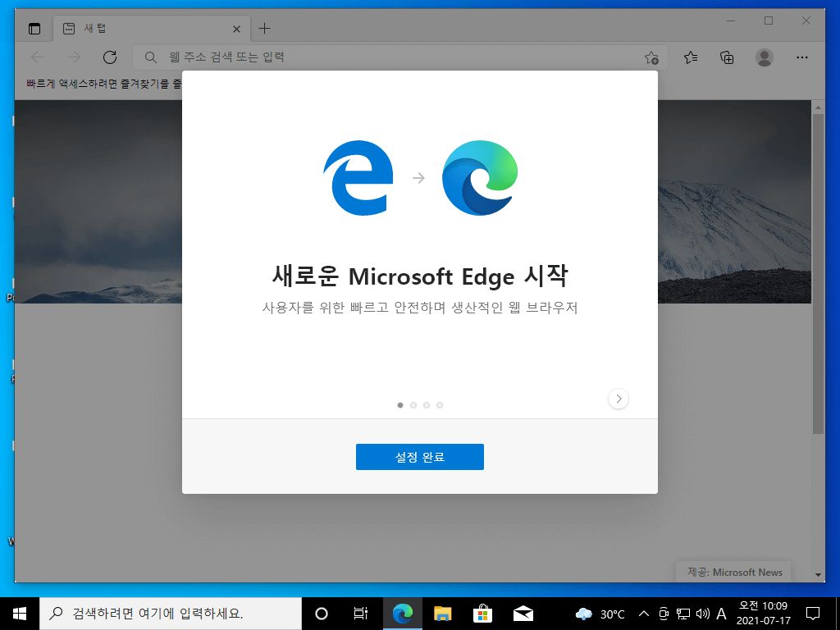Close the 새 탭 tab

coord(236,29)
